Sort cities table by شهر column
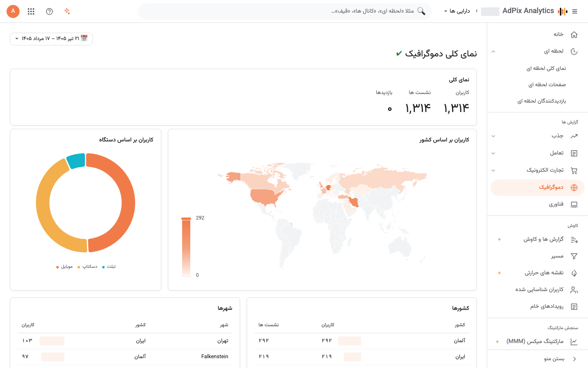 [224, 325]
